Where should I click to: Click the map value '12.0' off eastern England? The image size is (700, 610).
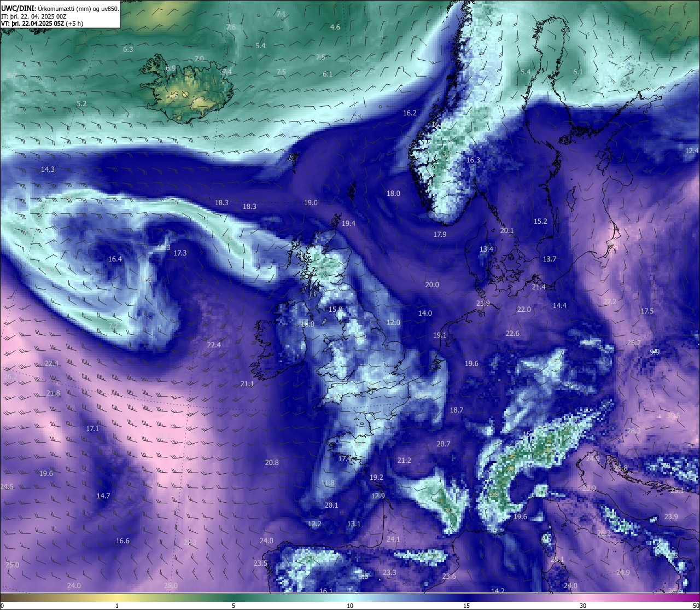(393, 323)
